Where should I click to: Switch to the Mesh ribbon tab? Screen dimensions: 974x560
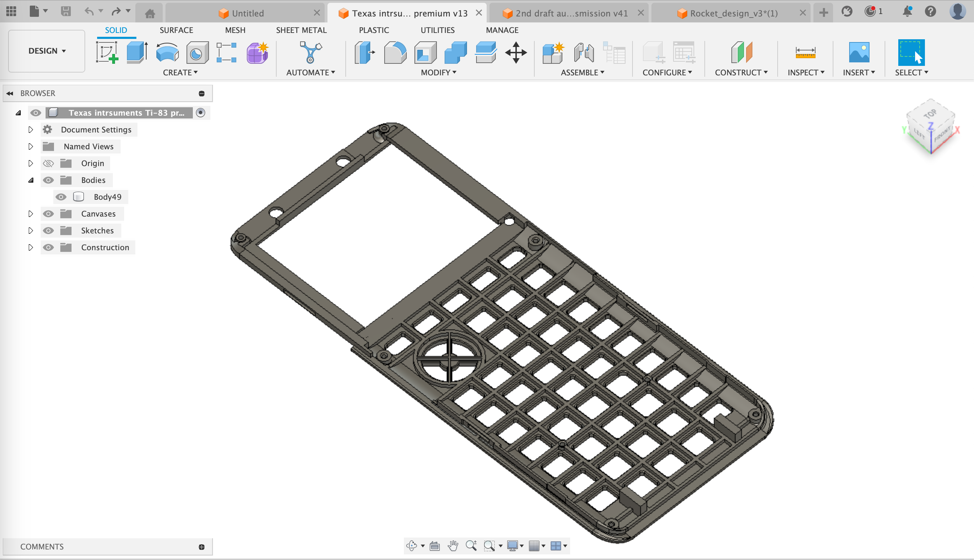click(x=235, y=30)
